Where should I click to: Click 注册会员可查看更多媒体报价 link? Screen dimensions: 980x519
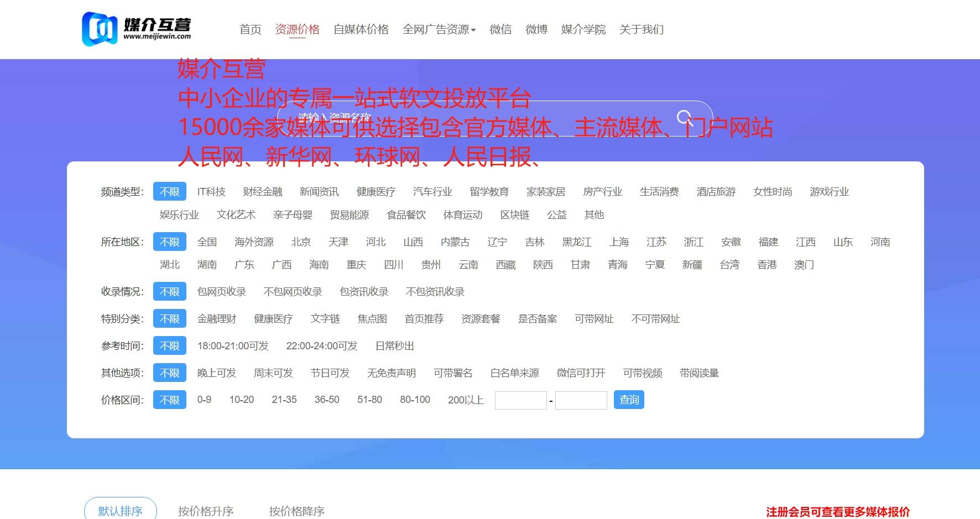[838, 512]
